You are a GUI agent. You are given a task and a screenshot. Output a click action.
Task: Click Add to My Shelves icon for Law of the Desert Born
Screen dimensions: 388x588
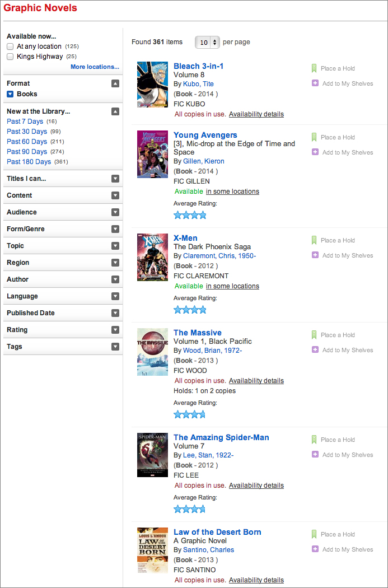[x=315, y=549]
